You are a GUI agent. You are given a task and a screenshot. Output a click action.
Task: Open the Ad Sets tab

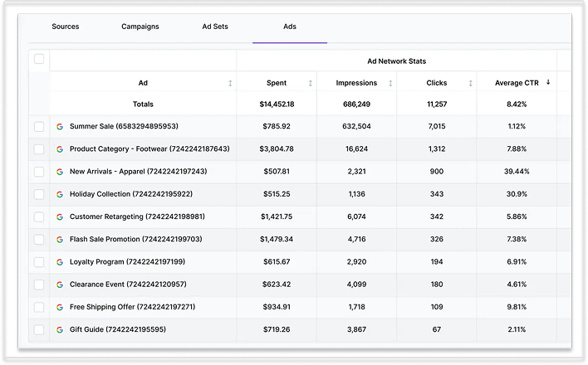click(x=215, y=27)
